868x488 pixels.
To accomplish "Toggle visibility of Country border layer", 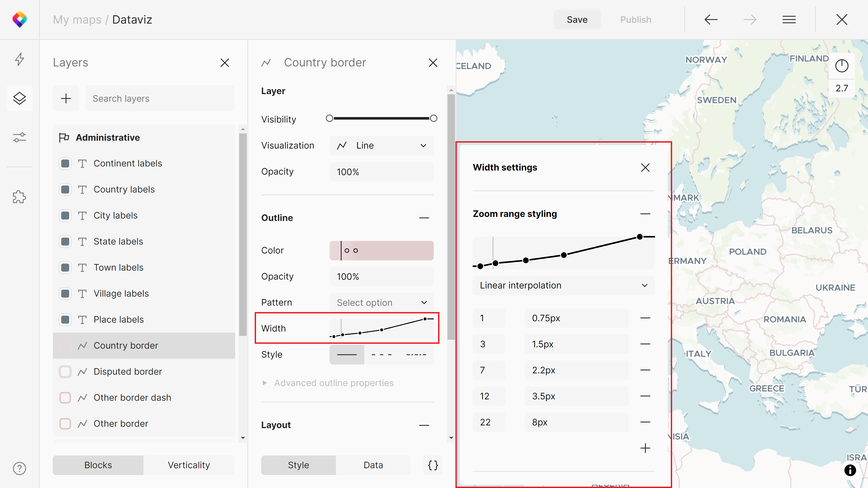I will coord(65,346).
